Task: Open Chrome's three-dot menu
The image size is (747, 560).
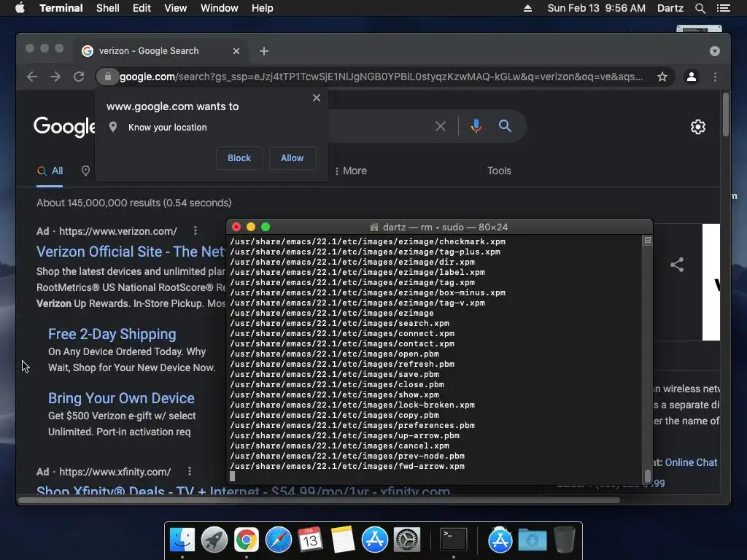Action: (715, 77)
